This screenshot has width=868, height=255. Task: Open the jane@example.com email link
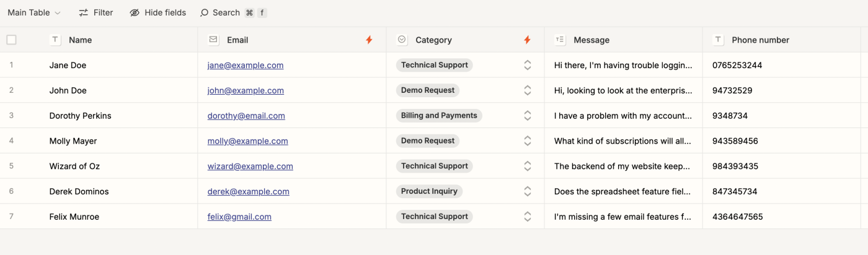pos(246,65)
